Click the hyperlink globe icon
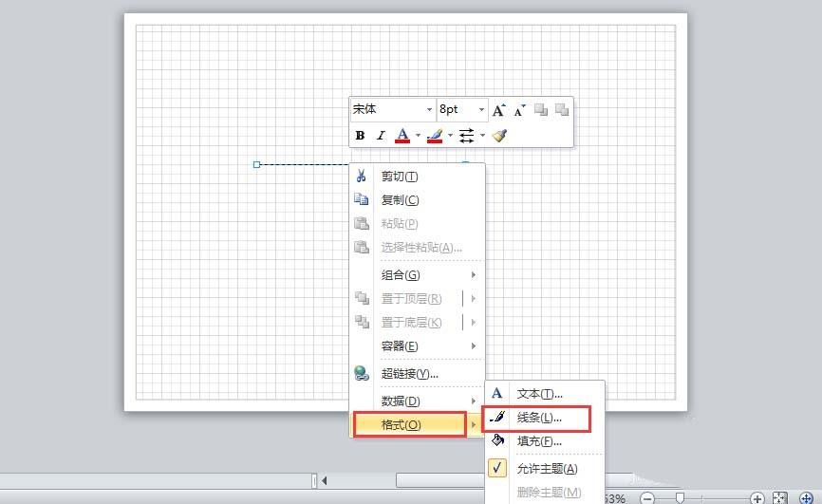822x504 pixels. [362, 373]
